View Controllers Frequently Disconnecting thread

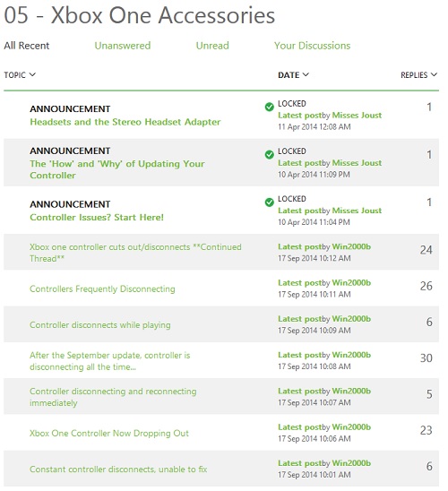[x=102, y=289]
